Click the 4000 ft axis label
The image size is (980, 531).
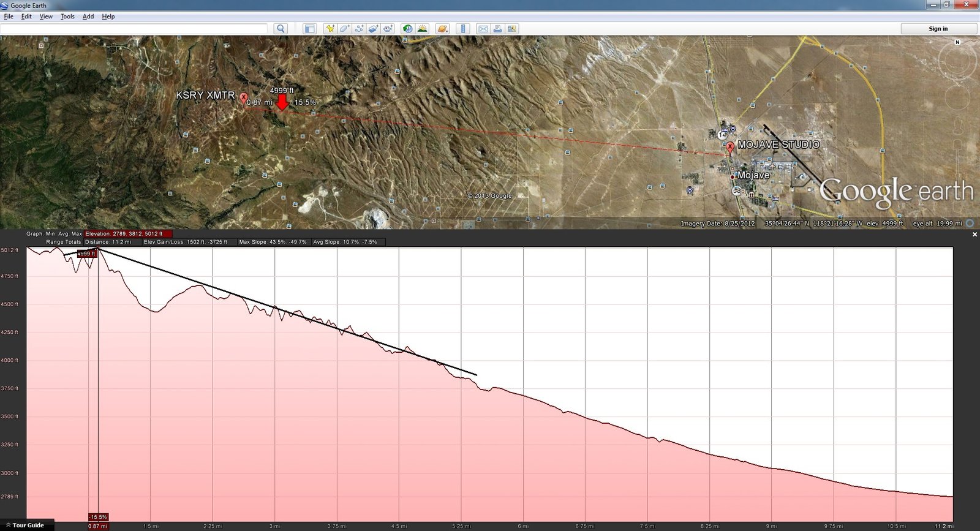point(10,360)
